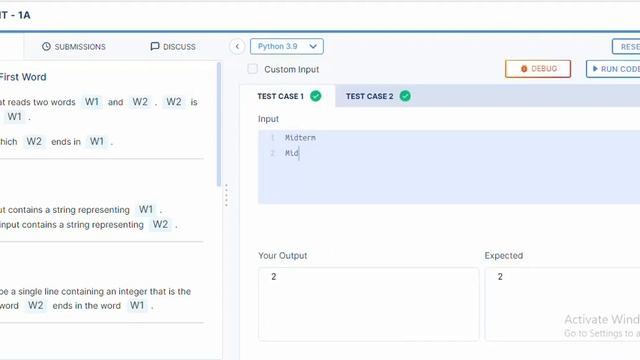
Task: Open the Discuss tab
Action: tap(173, 47)
